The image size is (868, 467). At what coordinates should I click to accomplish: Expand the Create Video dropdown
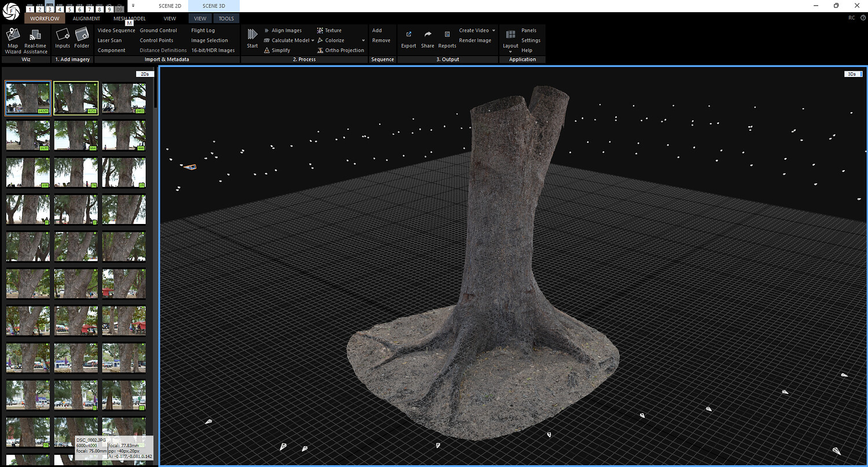pyautogui.click(x=494, y=31)
